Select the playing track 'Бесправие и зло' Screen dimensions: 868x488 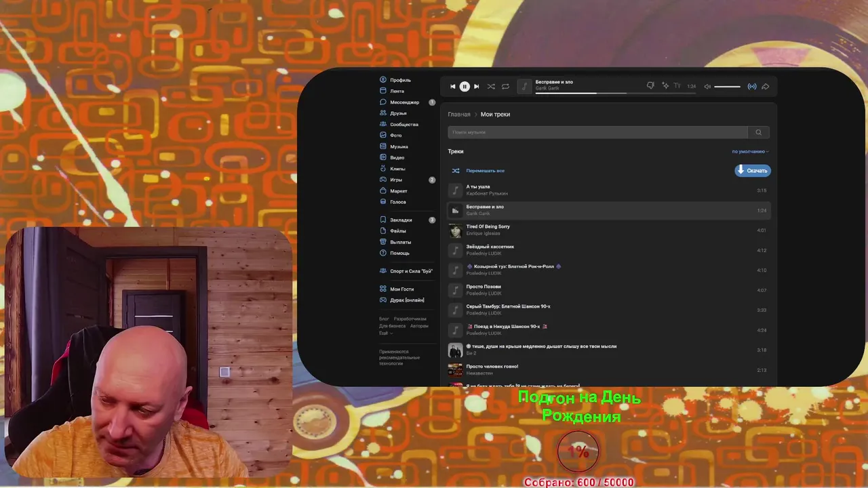608,210
